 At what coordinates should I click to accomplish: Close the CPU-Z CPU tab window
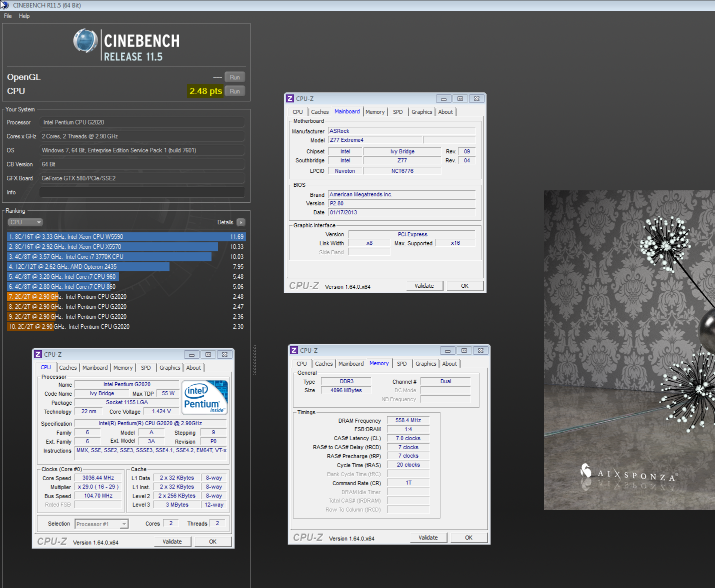[225, 355]
